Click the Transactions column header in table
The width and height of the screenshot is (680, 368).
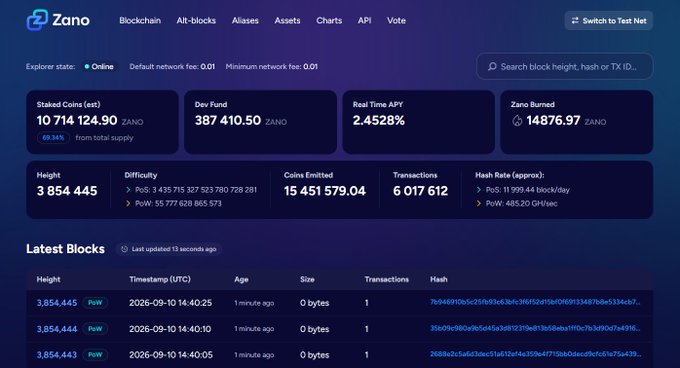386,280
